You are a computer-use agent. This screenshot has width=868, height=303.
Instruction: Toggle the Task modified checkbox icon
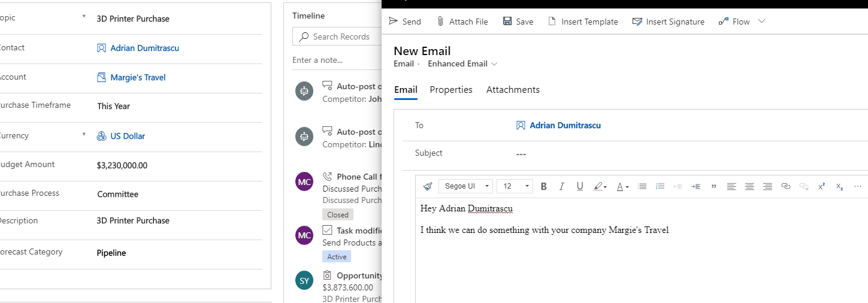pos(327,230)
